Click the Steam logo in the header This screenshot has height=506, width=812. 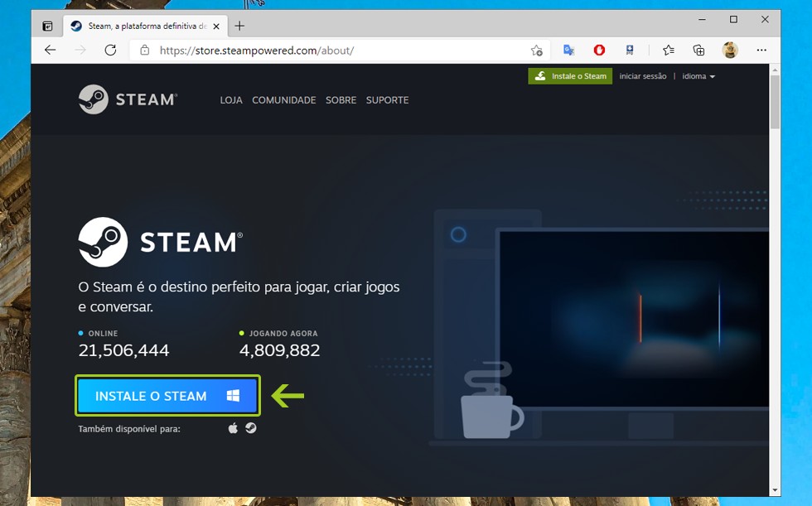click(128, 99)
